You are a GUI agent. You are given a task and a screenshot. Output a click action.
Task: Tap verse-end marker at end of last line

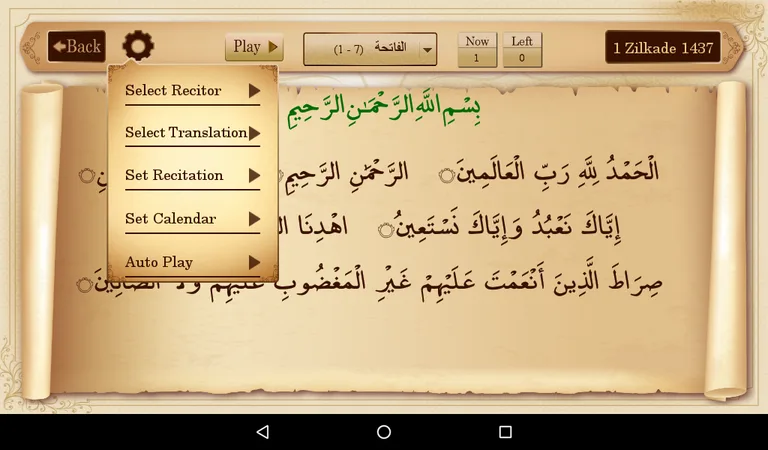coord(85,284)
